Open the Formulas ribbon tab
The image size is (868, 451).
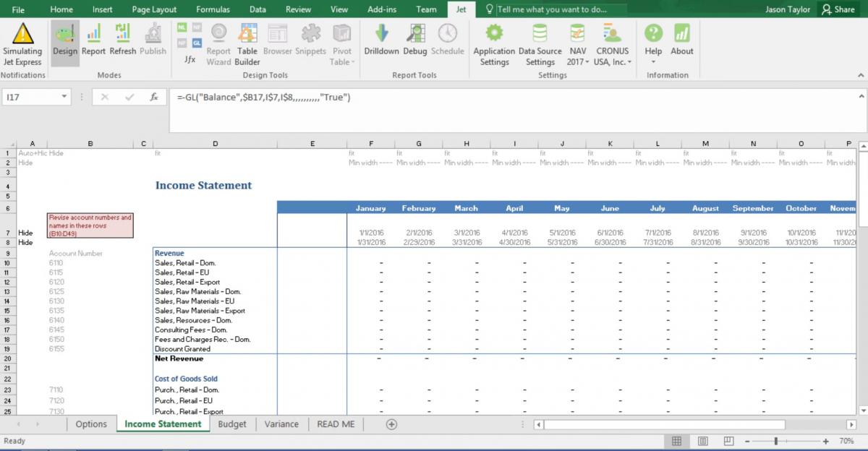pyautogui.click(x=213, y=9)
